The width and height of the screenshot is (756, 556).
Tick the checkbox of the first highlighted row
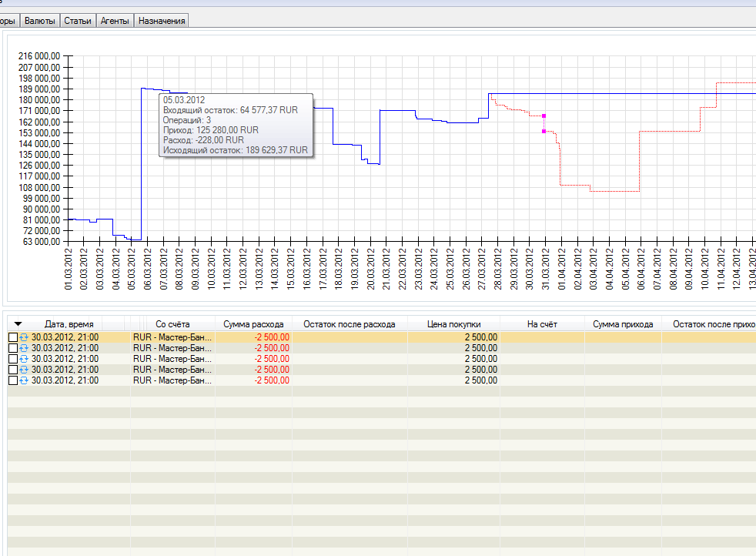pyautogui.click(x=12, y=337)
